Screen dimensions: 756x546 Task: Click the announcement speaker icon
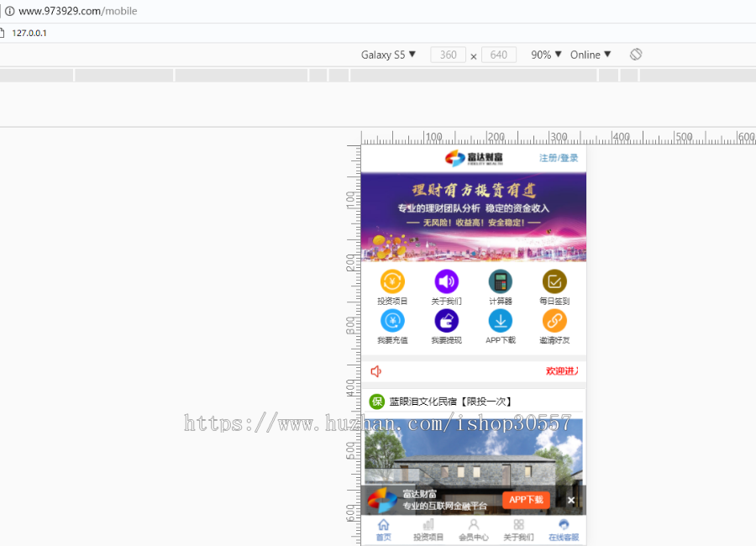point(375,370)
